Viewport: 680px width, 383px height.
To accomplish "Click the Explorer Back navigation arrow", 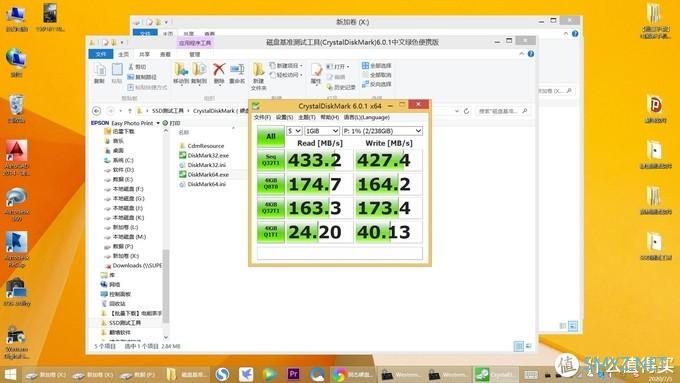I will point(97,111).
